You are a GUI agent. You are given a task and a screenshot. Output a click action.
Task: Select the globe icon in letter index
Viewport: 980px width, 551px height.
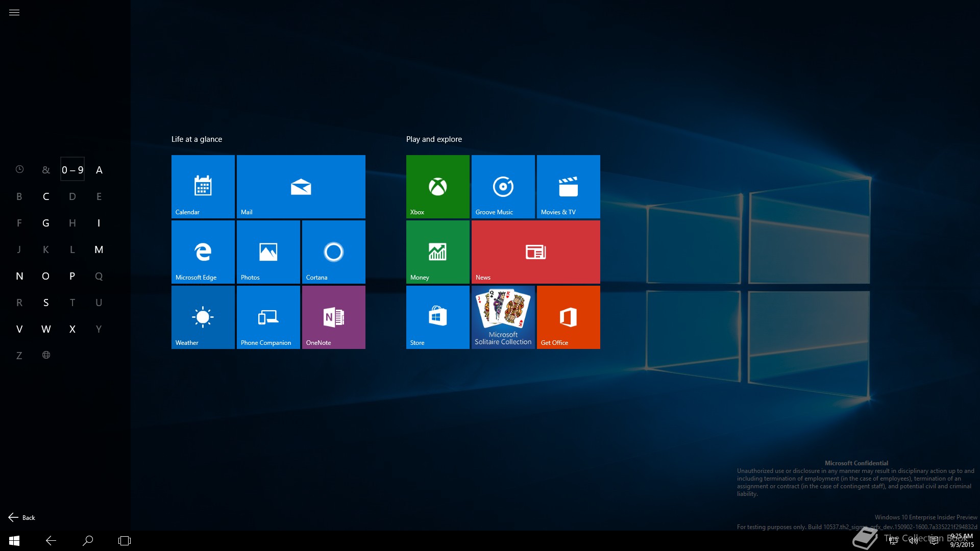coord(46,355)
